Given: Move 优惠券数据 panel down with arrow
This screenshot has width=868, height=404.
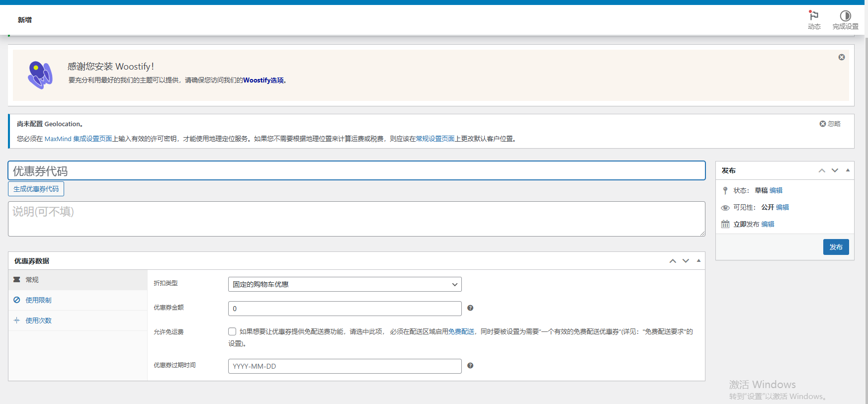Looking at the screenshot, I should coord(686,261).
